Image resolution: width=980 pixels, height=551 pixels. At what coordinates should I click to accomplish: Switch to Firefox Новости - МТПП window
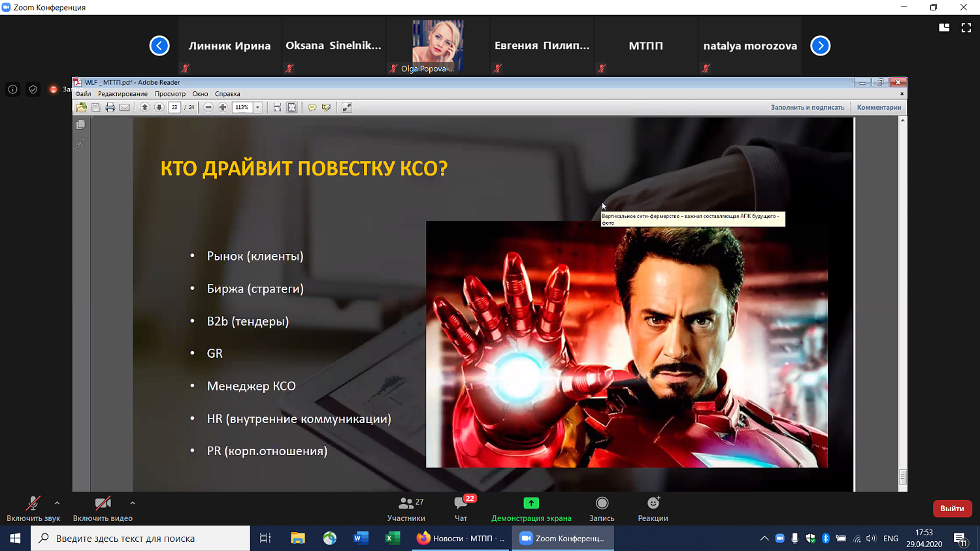[x=461, y=539]
